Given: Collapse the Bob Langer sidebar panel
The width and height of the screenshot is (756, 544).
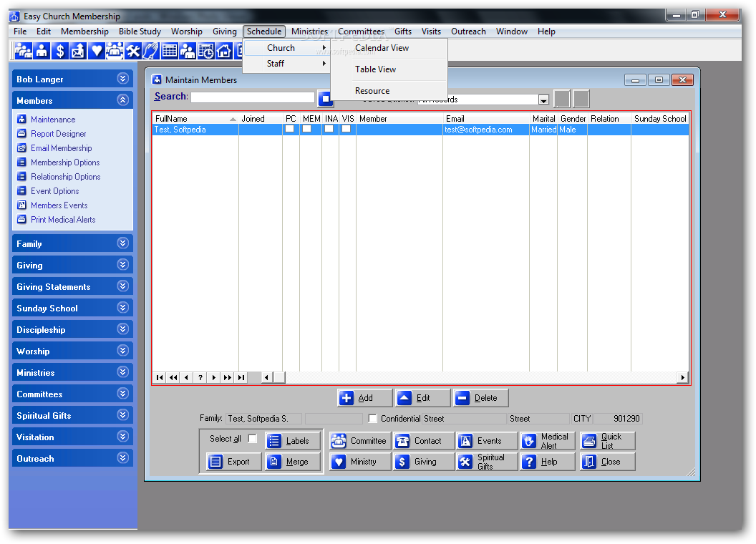Looking at the screenshot, I should [x=123, y=79].
